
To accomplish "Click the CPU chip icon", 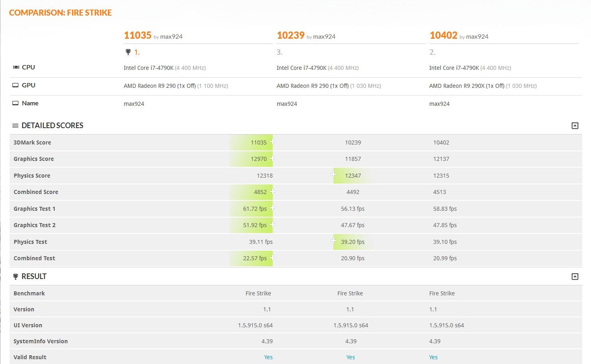I will (x=16, y=67).
